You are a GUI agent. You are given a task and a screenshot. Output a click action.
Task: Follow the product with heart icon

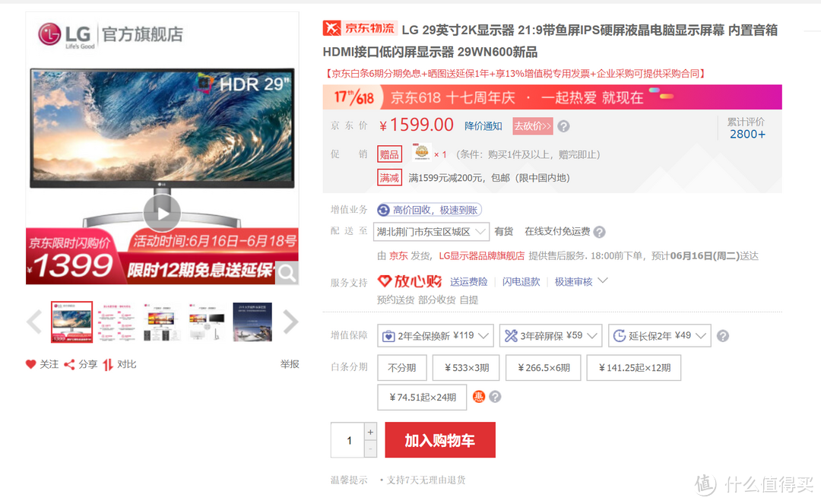click(x=42, y=364)
